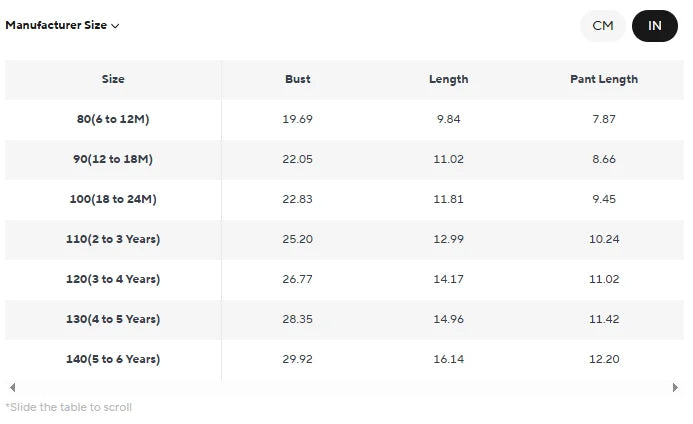Click the Pant Length column header
Screen dimensions: 693x424
tap(604, 79)
